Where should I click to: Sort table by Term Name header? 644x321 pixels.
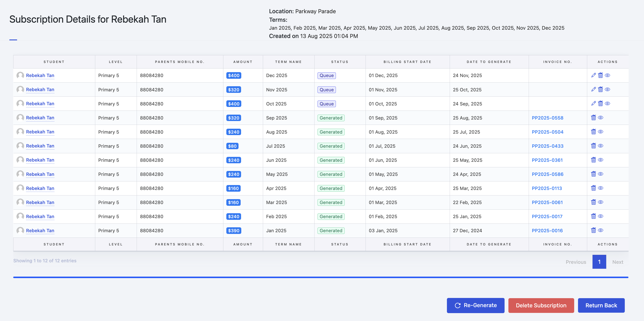[288, 62]
